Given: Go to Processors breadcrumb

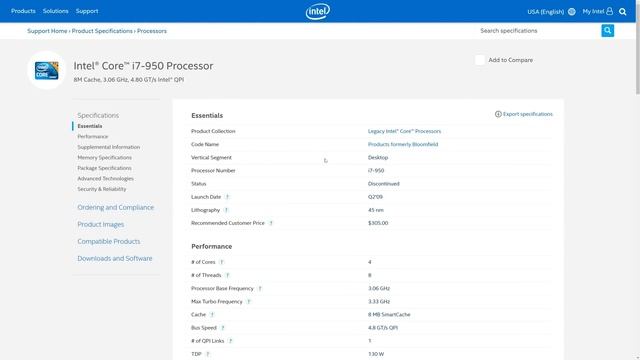Looking at the screenshot, I should [152, 31].
